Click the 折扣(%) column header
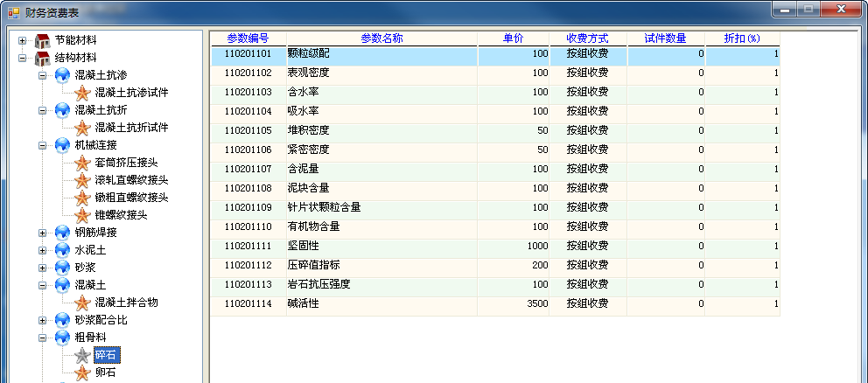 [x=741, y=38]
